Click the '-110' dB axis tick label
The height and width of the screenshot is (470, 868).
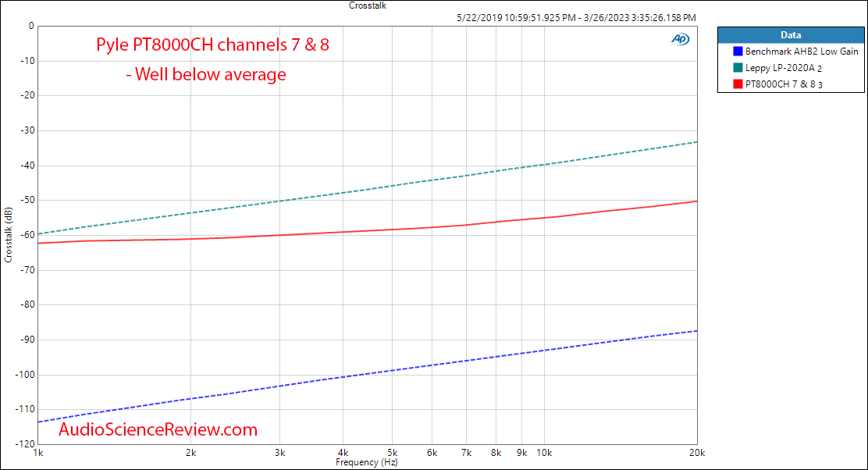tap(26, 410)
